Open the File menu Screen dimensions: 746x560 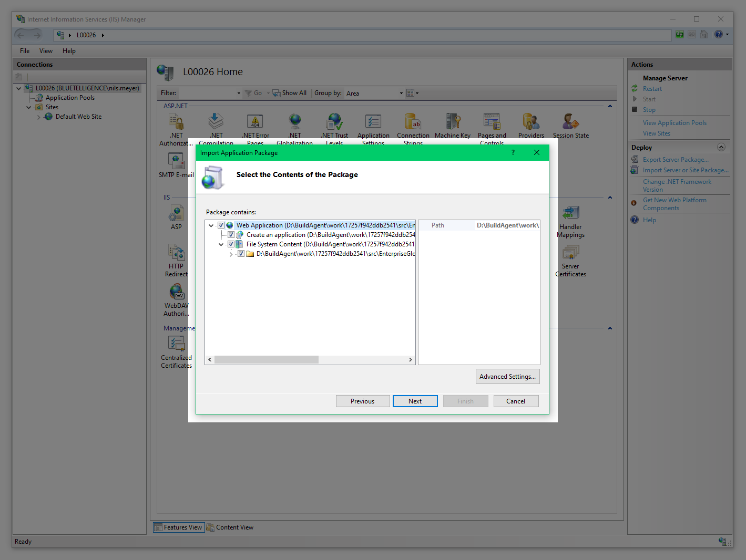(x=25, y=51)
